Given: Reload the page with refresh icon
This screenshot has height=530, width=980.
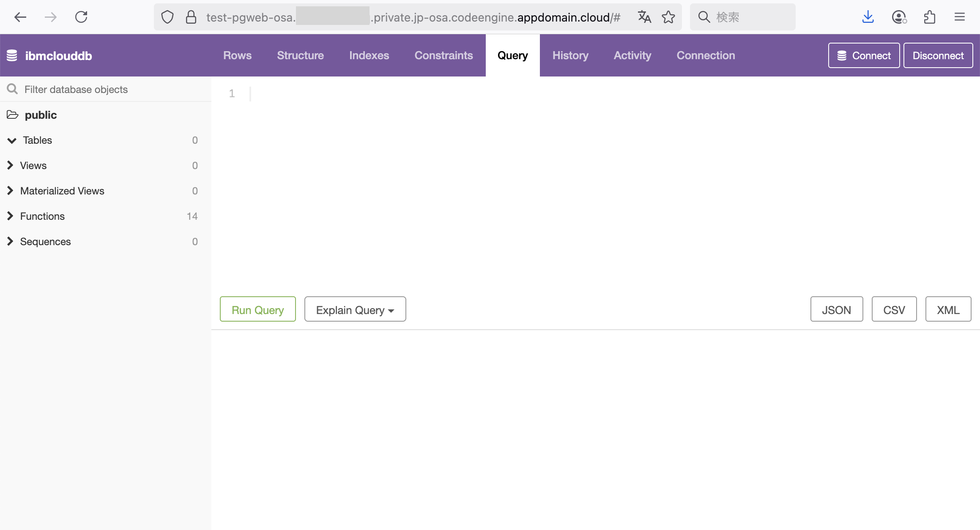Looking at the screenshot, I should [x=81, y=17].
